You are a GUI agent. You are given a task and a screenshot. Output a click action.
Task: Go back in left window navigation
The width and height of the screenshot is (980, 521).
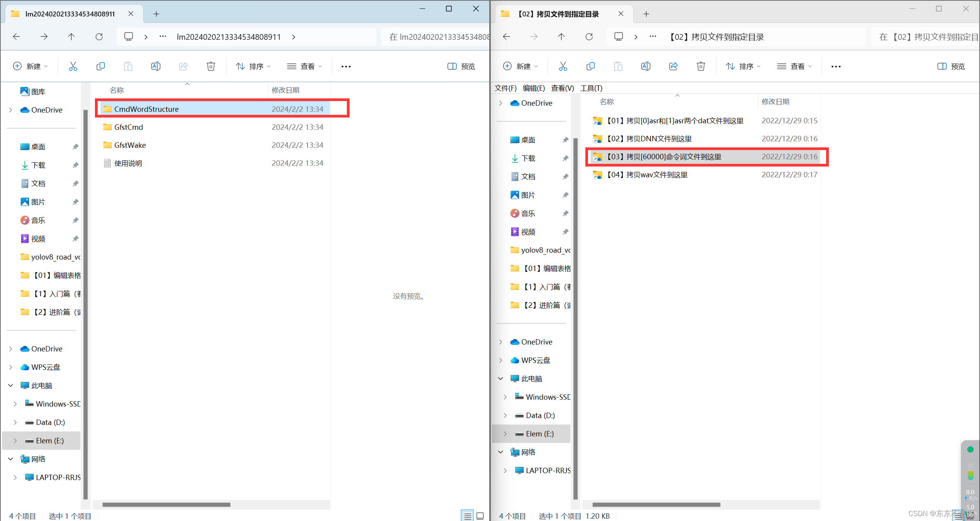coord(16,37)
